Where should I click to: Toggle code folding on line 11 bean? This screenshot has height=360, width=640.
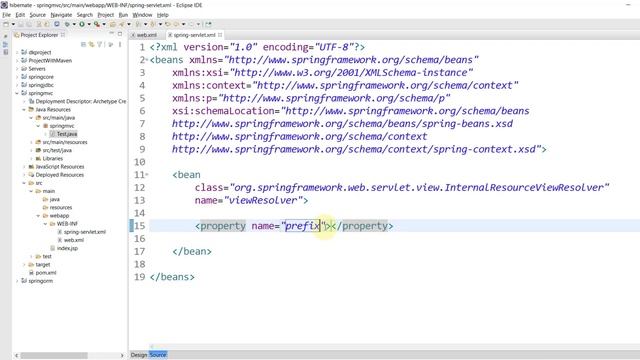tap(147, 175)
